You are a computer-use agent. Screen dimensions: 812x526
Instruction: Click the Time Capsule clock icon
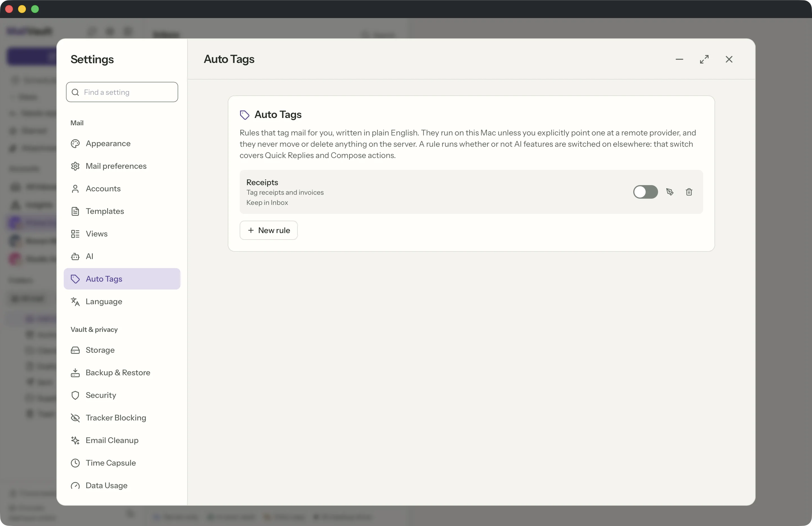(x=75, y=463)
